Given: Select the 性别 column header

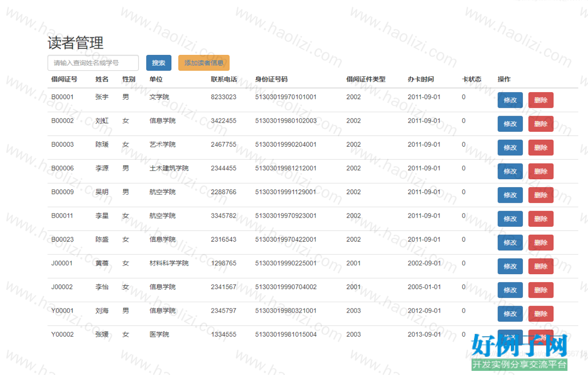Looking at the screenshot, I should point(129,79).
